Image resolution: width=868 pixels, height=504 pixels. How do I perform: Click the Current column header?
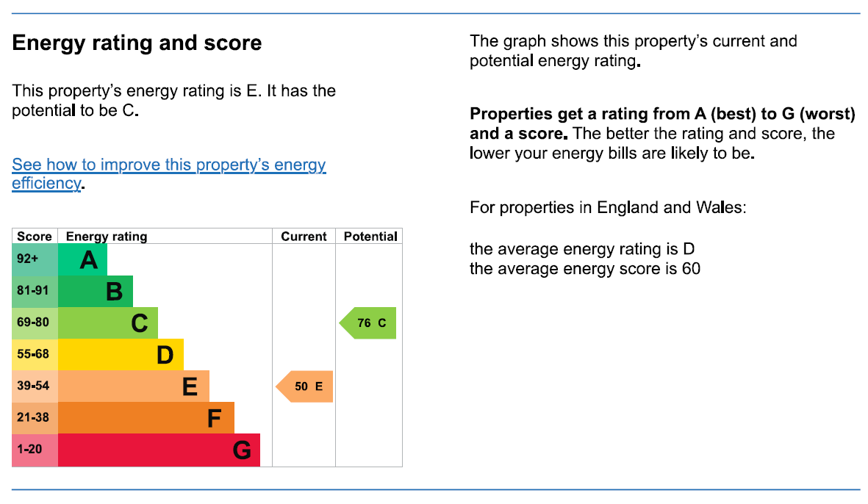tap(304, 237)
